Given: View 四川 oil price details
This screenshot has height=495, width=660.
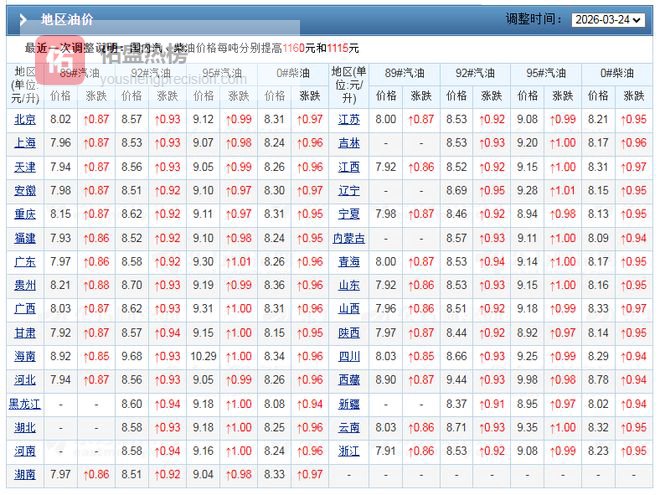Looking at the screenshot, I should click(x=348, y=356).
